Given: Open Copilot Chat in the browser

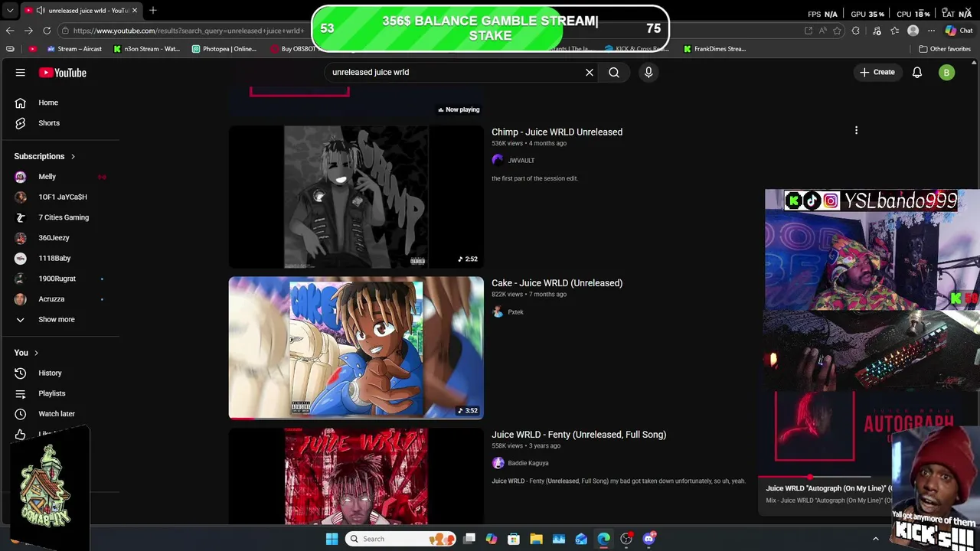Looking at the screenshot, I should (959, 31).
